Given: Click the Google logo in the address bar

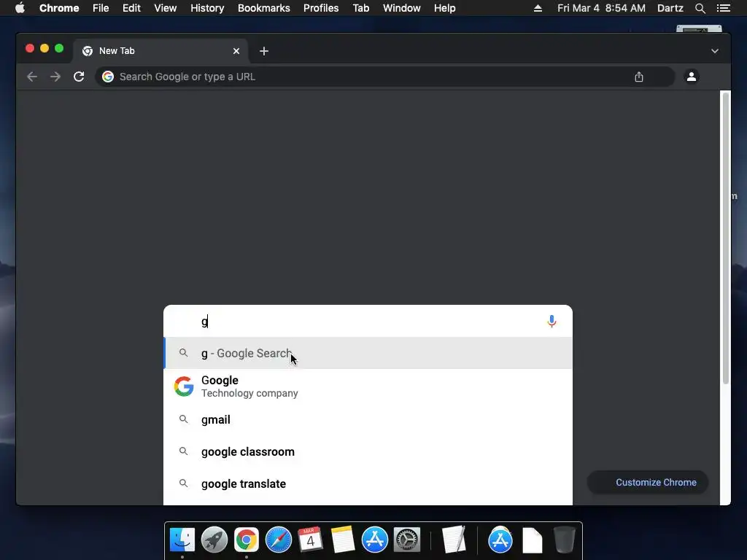Looking at the screenshot, I should [x=108, y=77].
